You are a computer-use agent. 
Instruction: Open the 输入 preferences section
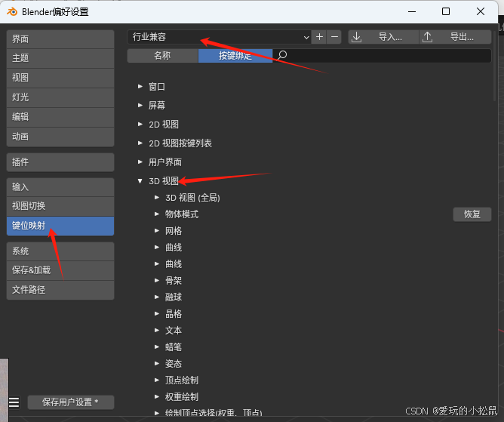(60, 187)
